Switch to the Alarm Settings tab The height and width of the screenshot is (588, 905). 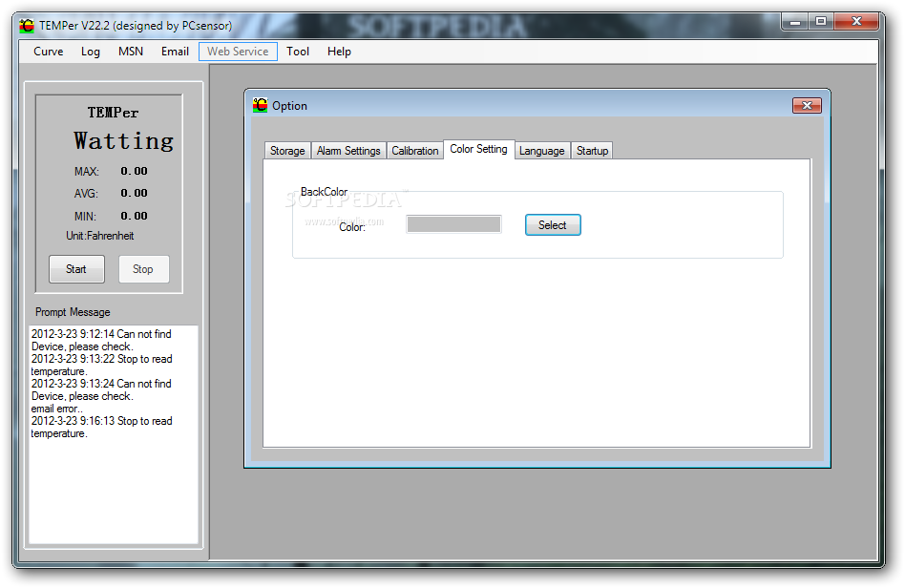[x=348, y=151]
